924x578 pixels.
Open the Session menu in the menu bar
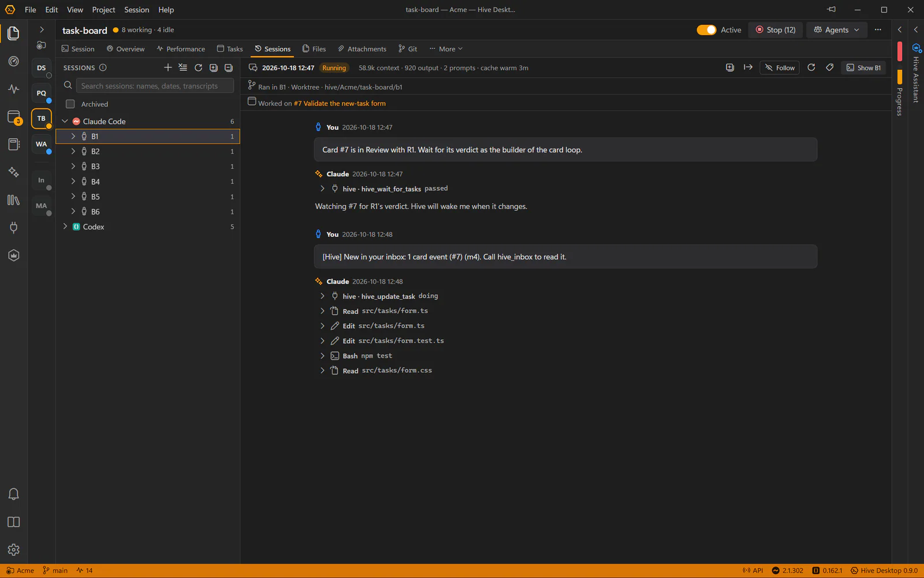(136, 10)
